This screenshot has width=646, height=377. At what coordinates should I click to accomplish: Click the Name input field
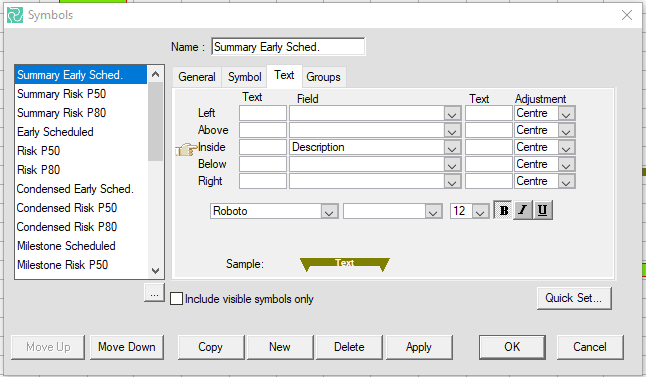(288, 47)
